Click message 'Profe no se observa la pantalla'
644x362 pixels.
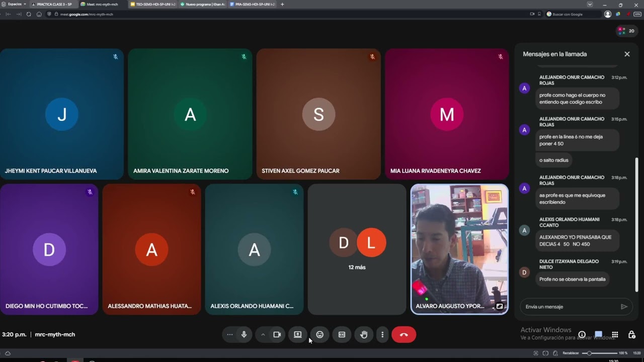572,279
